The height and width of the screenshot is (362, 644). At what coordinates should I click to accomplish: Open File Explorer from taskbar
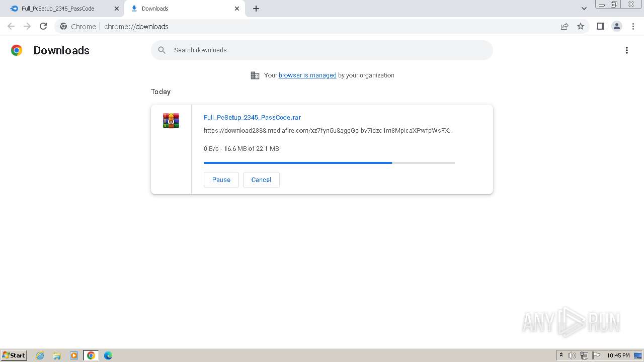pyautogui.click(x=57, y=355)
